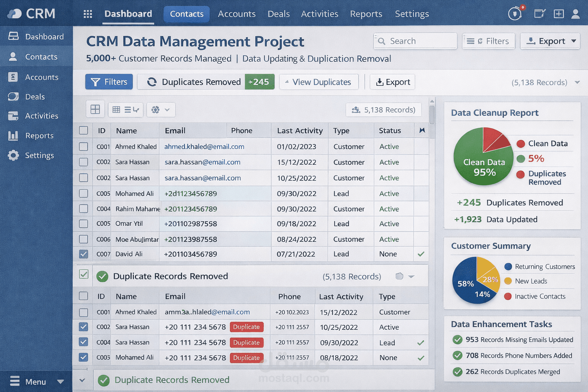Image resolution: width=588 pixels, height=392 pixels.
Task: Expand the Menu caret in sidebar bottom
Action: point(60,382)
